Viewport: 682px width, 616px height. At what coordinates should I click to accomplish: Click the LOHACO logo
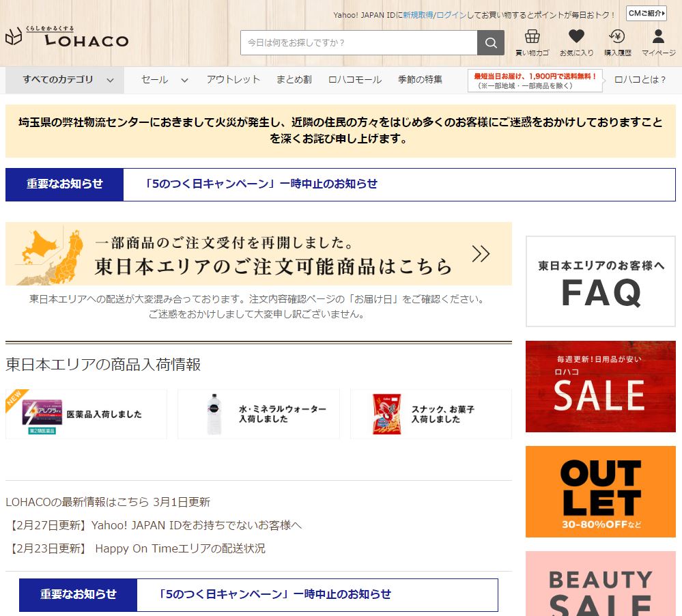67,38
